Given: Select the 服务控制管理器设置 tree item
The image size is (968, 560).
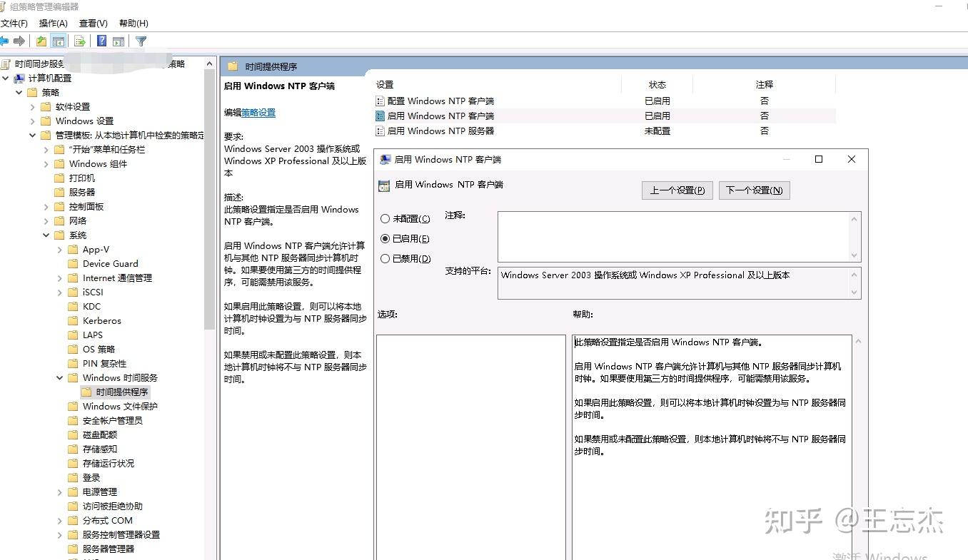Looking at the screenshot, I should point(121,535).
